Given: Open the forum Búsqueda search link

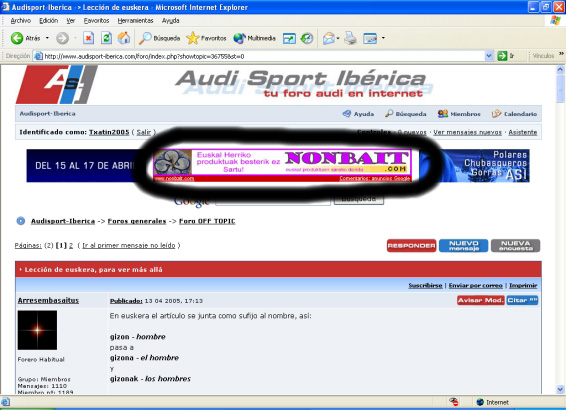Looking at the screenshot, I should 406,114.
